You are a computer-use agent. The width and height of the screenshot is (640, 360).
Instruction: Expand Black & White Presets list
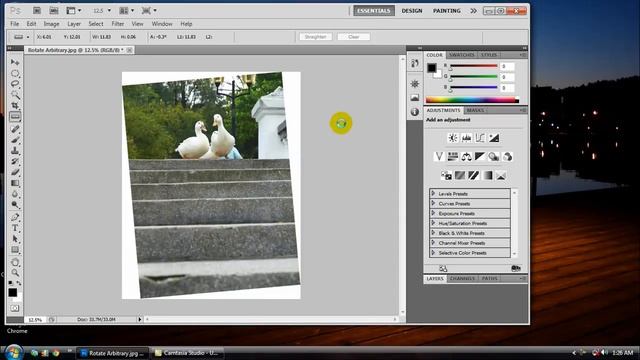tap(433, 233)
